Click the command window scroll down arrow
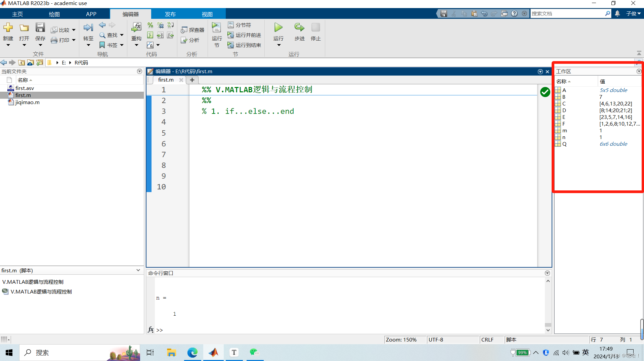 [x=548, y=330]
